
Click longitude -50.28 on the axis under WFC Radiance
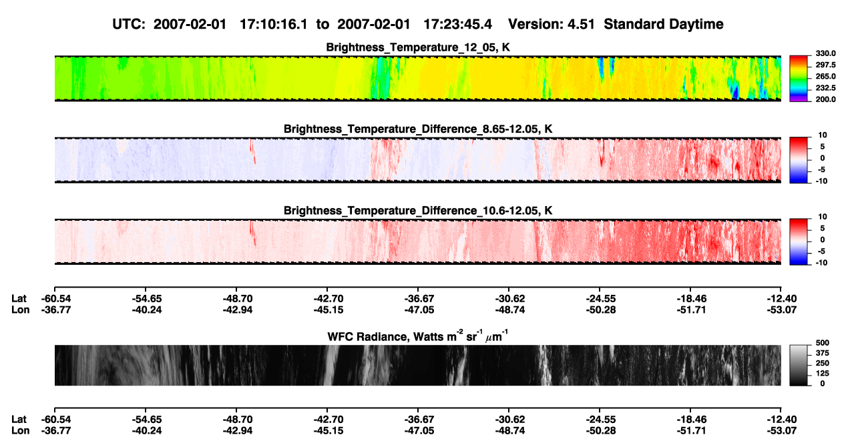600,430
